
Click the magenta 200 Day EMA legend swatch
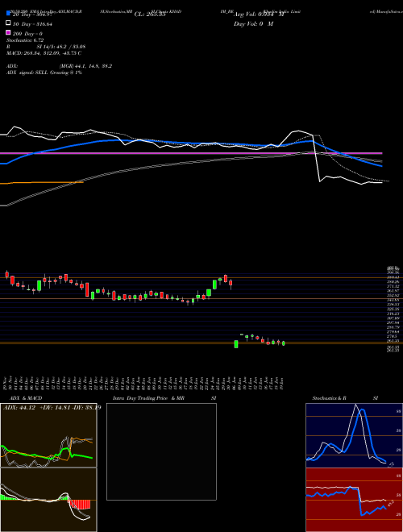[9, 33]
